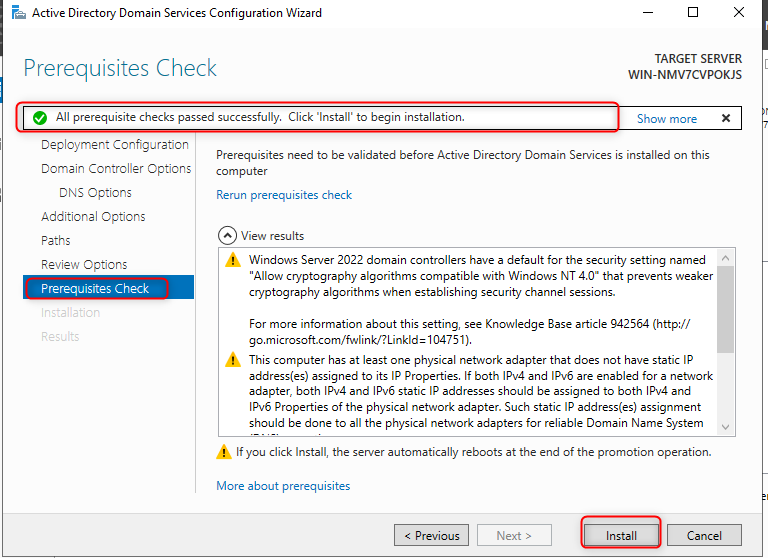768x558 pixels.
Task: Maximize the wizard window
Action: (x=693, y=12)
